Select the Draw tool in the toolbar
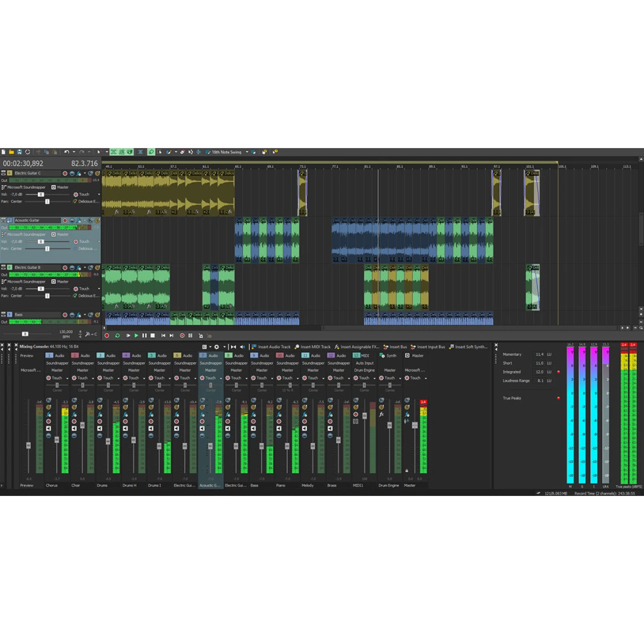644x644 pixels. [x=168, y=152]
